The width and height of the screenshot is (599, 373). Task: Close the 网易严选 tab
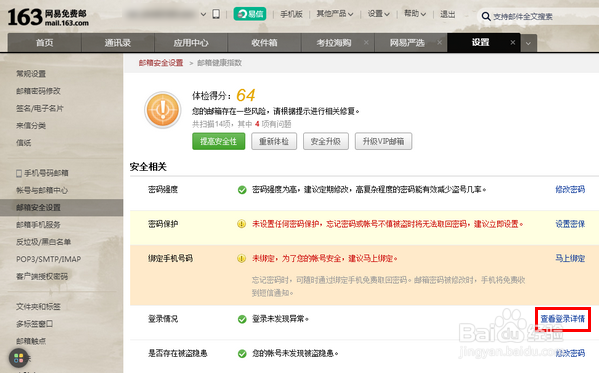439,43
